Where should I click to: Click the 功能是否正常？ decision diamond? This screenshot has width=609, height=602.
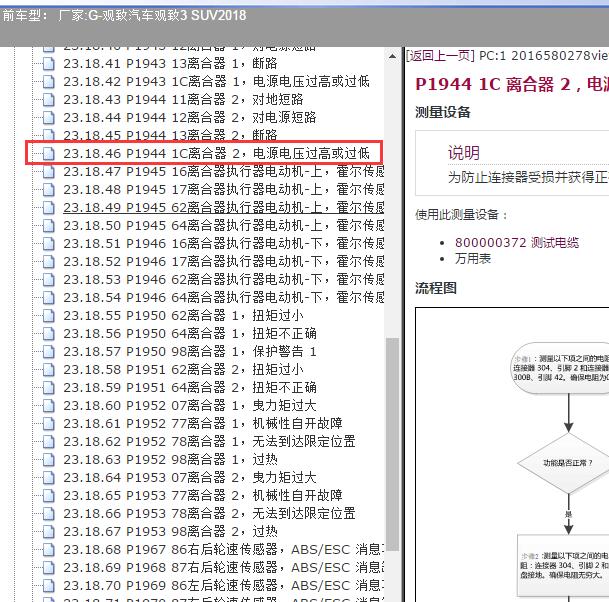564,463
